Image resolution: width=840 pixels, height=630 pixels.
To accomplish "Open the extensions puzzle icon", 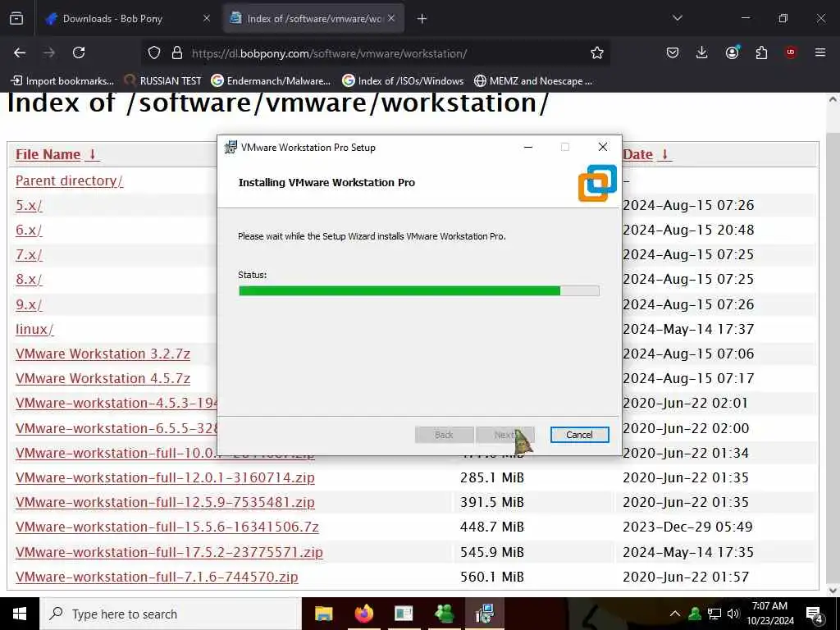I will 761,52.
